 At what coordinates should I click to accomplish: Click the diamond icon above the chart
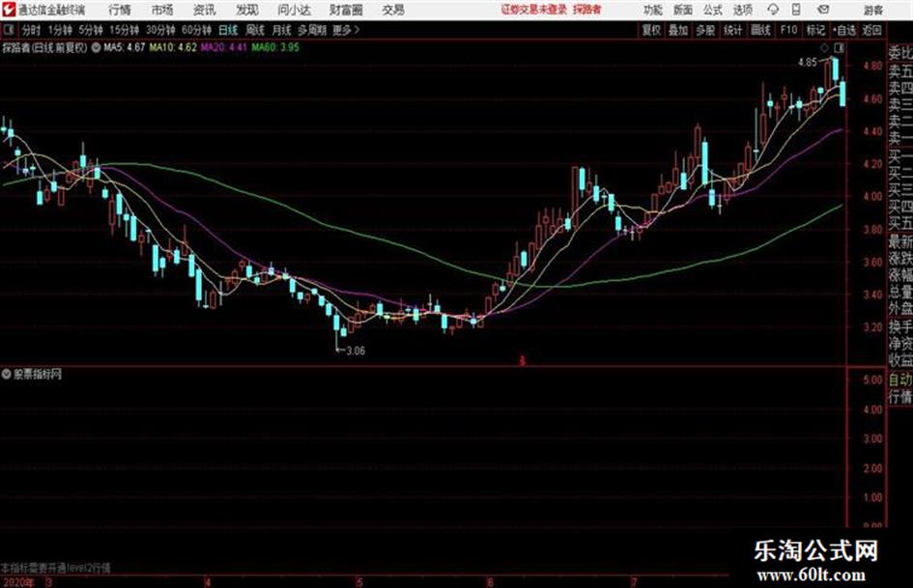(824, 47)
